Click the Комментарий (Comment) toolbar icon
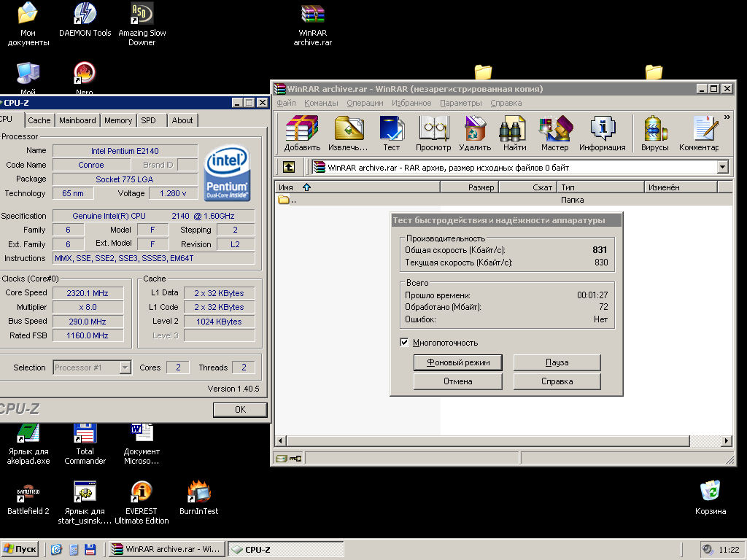 tap(699, 133)
